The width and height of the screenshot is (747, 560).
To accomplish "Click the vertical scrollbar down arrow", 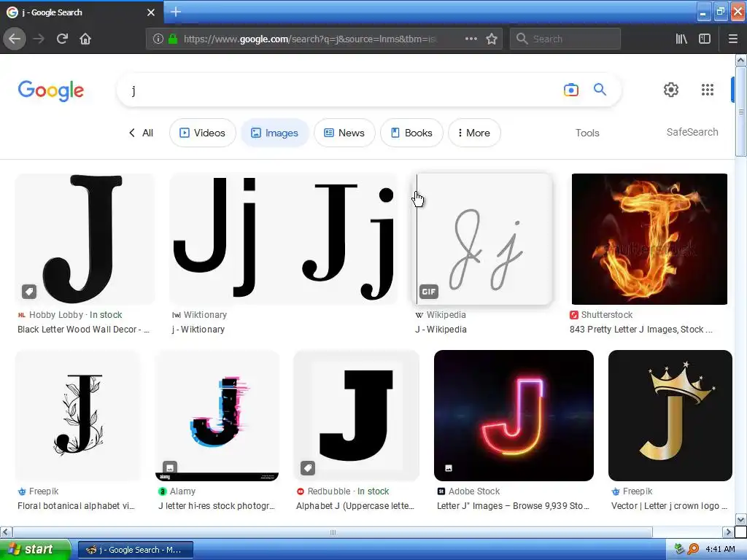I will pos(740,519).
